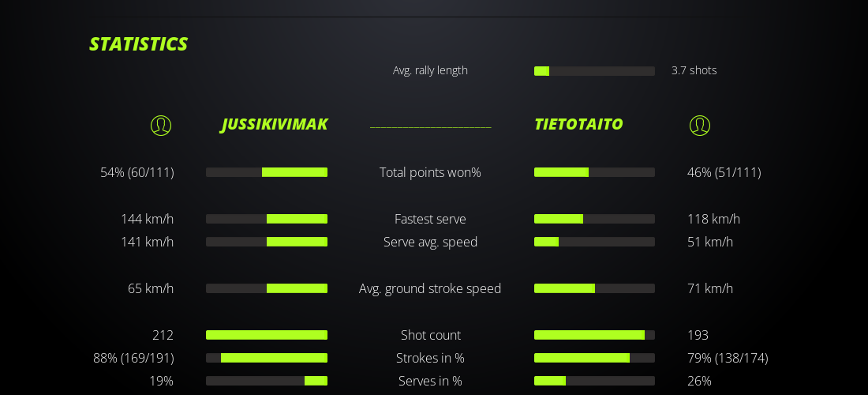Click the 3.7 shots value

694,70
